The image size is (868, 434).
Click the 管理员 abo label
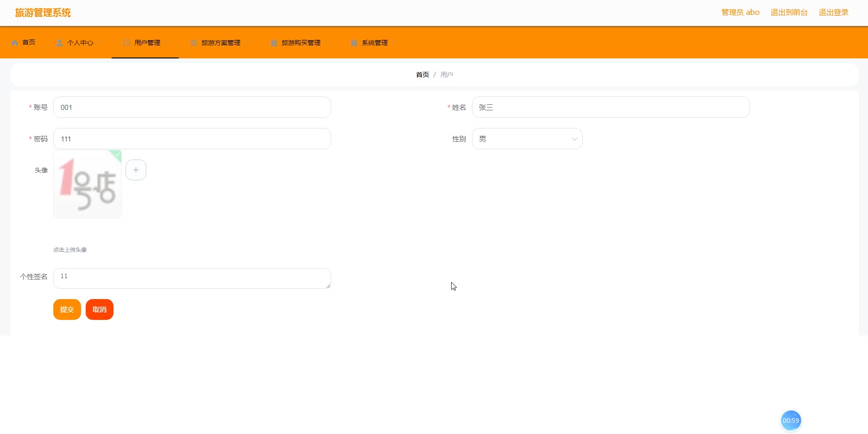740,13
